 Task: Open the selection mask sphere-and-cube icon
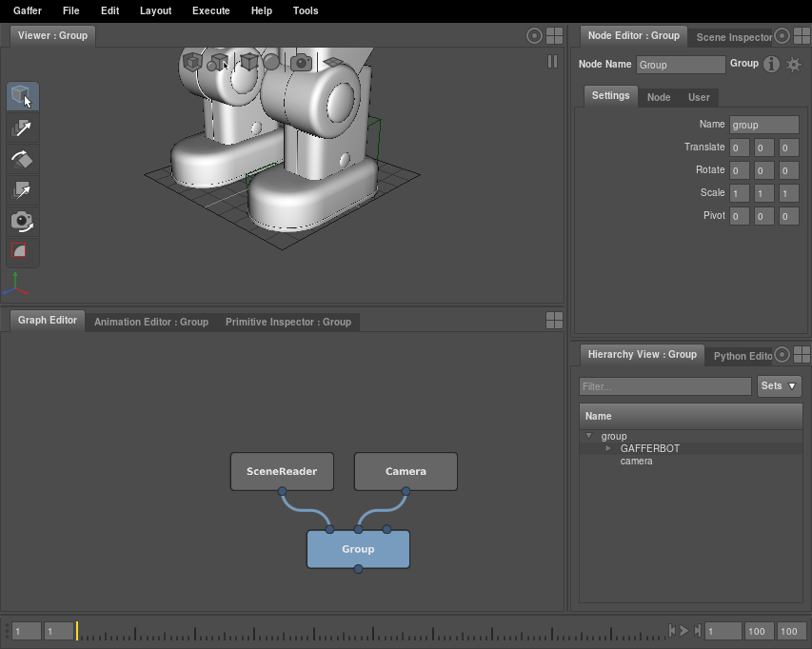coord(218,63)
